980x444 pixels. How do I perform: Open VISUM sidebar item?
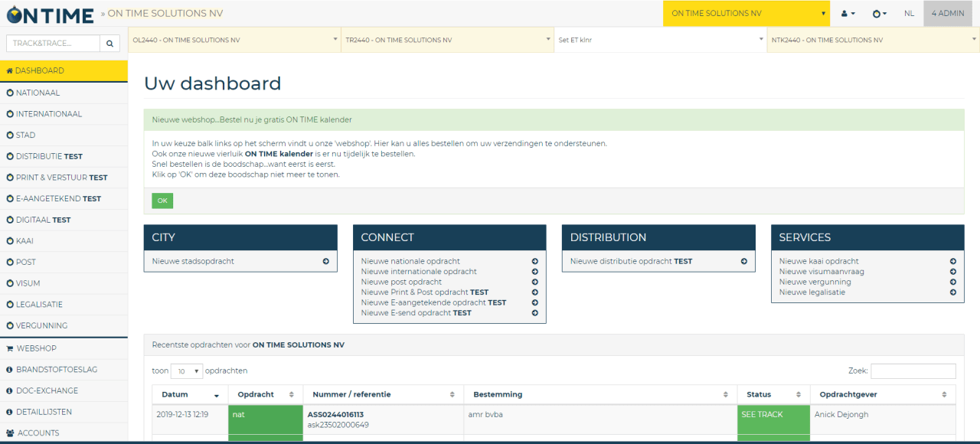coord(64,283)
